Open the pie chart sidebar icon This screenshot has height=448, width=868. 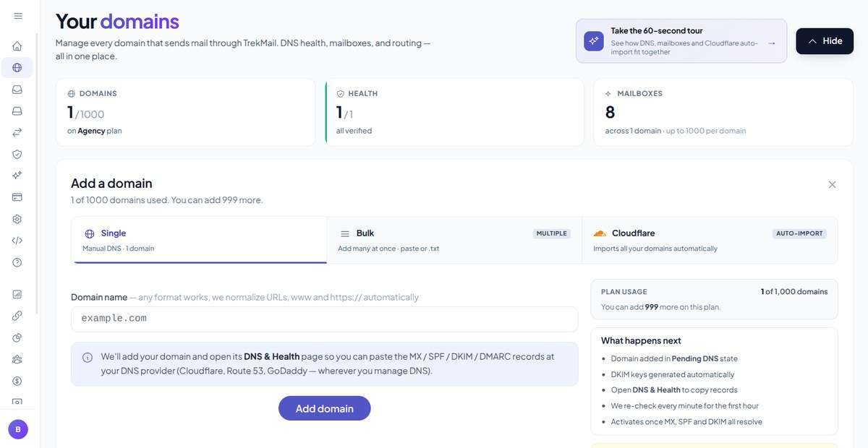tap(17, 337)
